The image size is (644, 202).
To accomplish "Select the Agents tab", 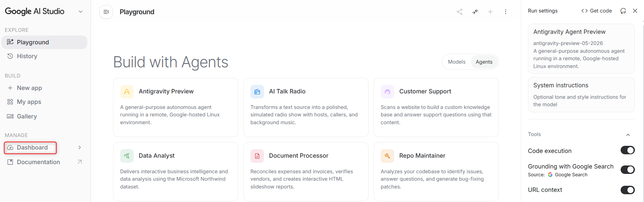I will [484, 62].
